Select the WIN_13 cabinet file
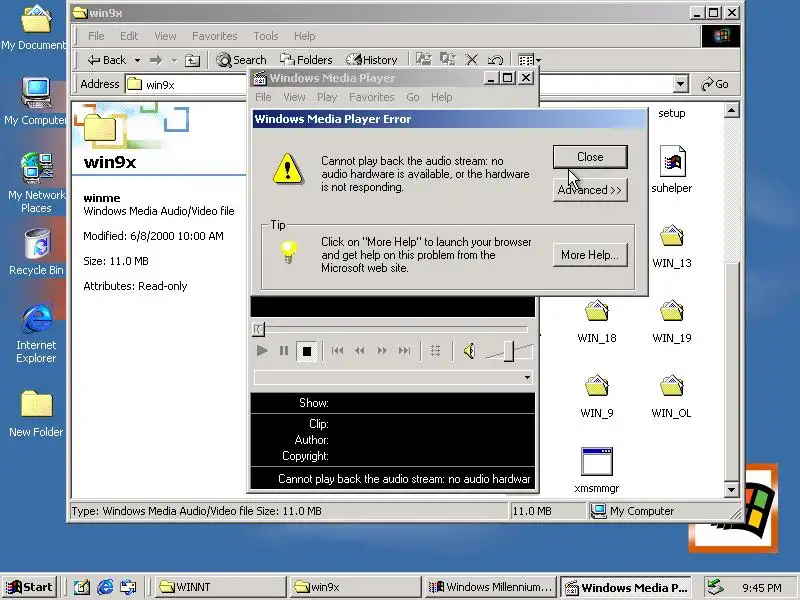This screenshot has height=600, width=800. tap(671, 246)
